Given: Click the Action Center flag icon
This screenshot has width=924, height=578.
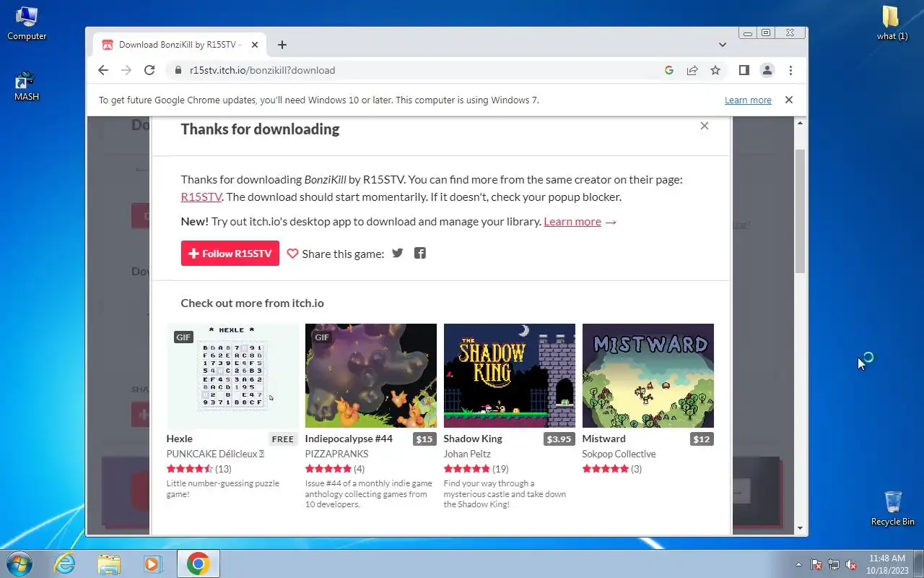Looking at the screenshot, I should pyautogui.click(x=817, y=564).
